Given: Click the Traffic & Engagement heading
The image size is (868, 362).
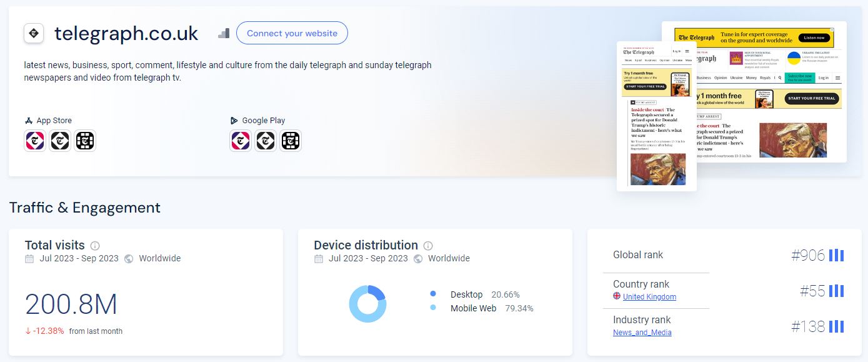Looking at the screenshot, I should pos(85,208).
